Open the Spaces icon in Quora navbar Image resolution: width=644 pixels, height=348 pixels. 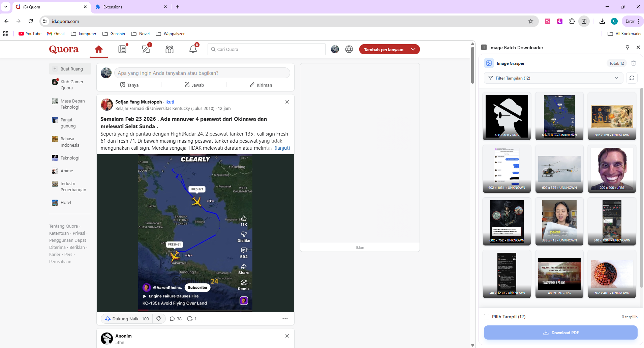click(x=169, y=49)
